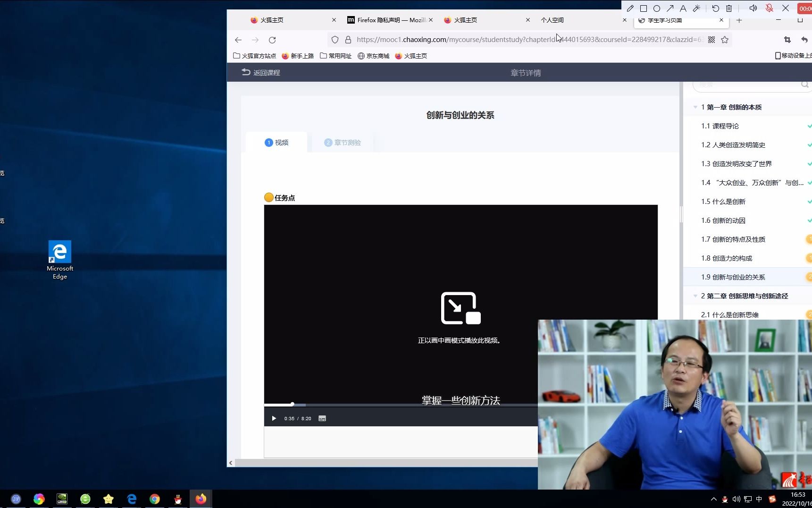
Task: Open 火狐官方站点 bookmark folder
Action: coord(255,56)
